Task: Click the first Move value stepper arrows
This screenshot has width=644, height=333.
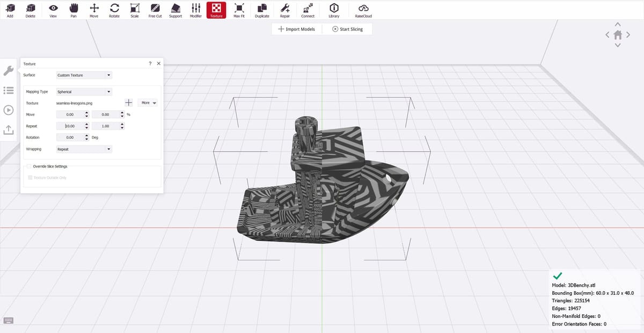Action: click(87, 114)
